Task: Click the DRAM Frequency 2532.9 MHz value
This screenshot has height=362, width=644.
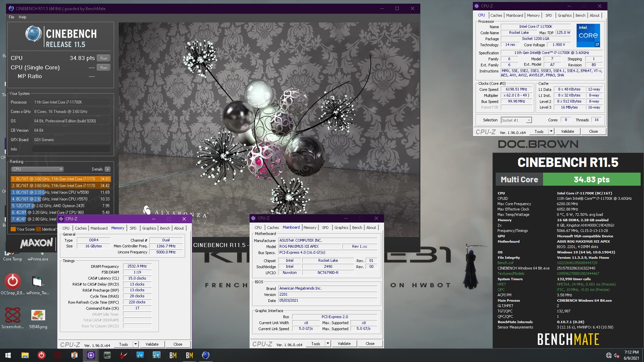Action: pyautogui.click(x=137, y=266)
